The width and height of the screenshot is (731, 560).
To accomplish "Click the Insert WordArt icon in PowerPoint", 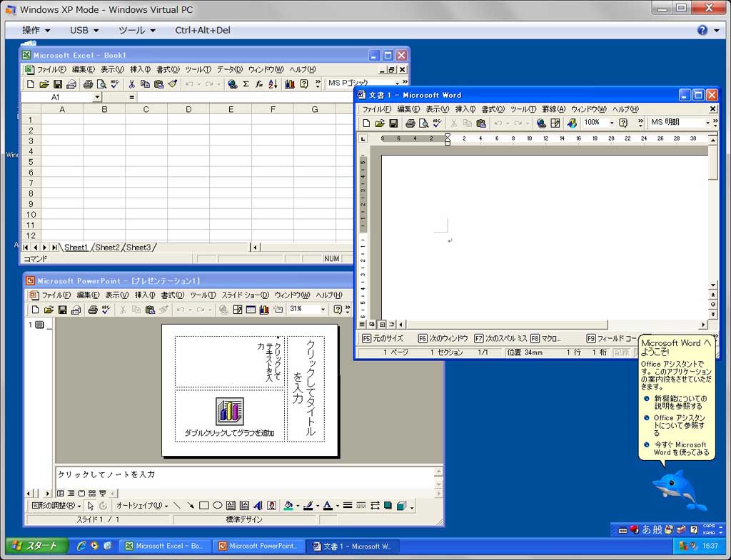I will (x=258, y=506).
